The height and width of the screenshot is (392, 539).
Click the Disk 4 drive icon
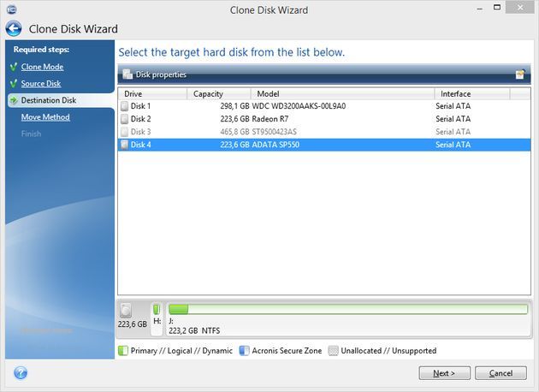124,145
